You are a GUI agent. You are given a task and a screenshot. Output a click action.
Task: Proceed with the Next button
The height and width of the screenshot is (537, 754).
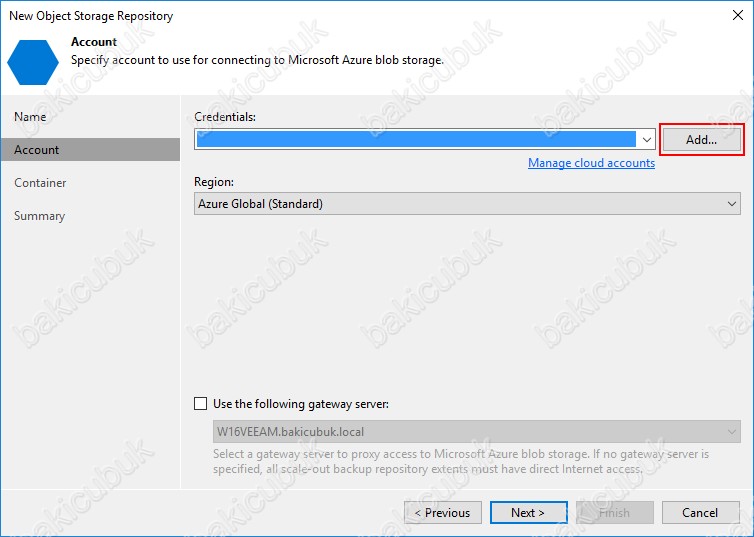(528, 512)
